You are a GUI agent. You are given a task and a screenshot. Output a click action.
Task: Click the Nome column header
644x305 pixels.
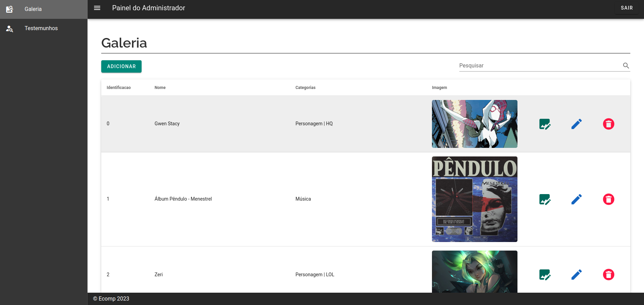coord(160,88)
